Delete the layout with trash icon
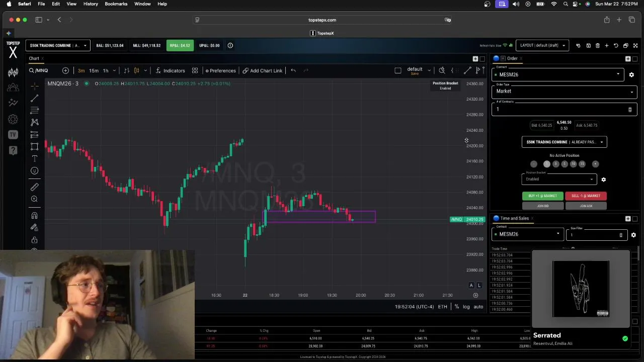The image size is (644, 362). (x=597, y=46)
